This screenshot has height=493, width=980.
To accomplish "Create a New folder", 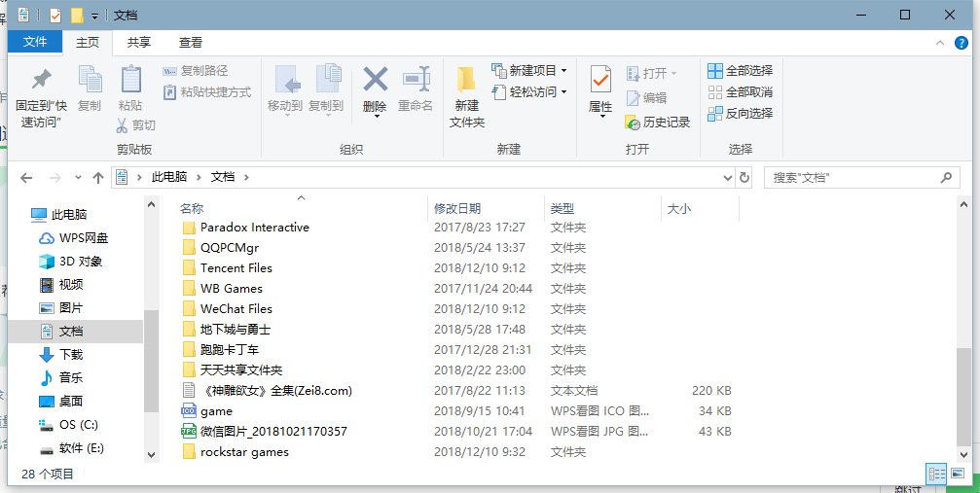I will (467, 97).
